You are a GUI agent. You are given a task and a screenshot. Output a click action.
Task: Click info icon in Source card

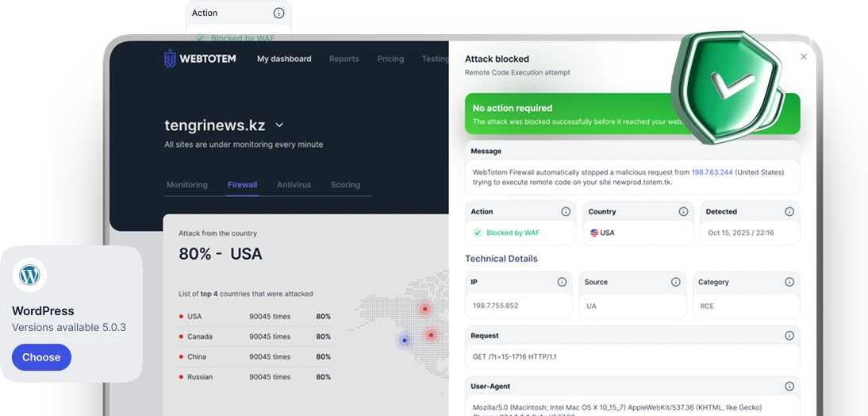point(675,282)
